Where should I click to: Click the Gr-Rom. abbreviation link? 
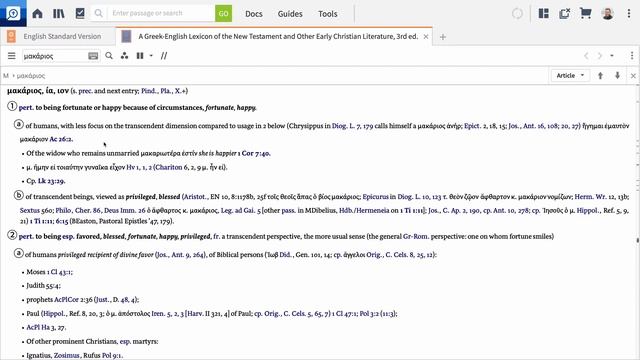(415, 236)
